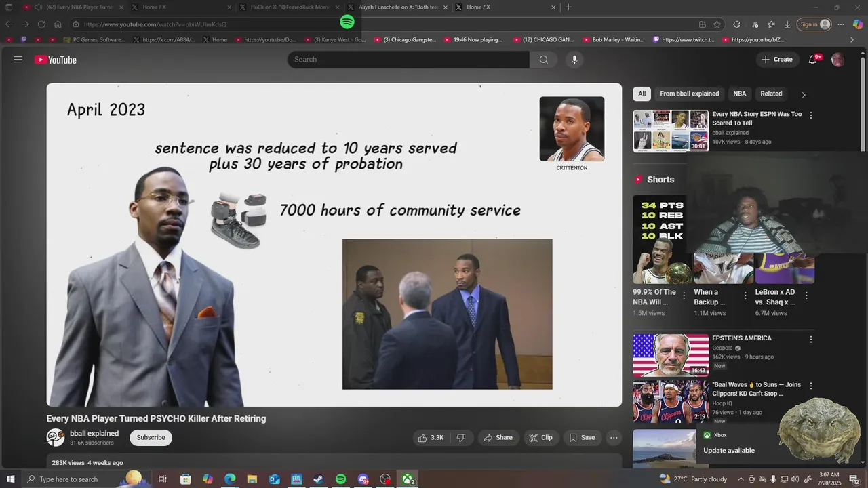The height and width of the screenshot is (488, 868).
Task: Select the From bball explained chip
Action: point(689,94)
